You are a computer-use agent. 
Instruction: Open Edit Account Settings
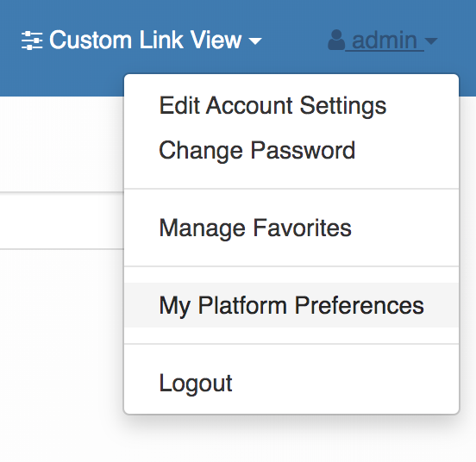tap(291, 106)
